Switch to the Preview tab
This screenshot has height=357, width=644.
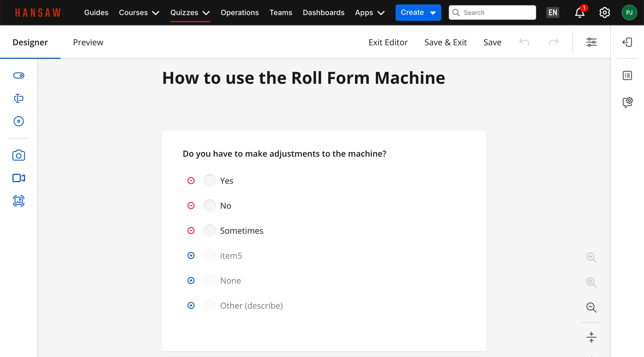(88, 42)
